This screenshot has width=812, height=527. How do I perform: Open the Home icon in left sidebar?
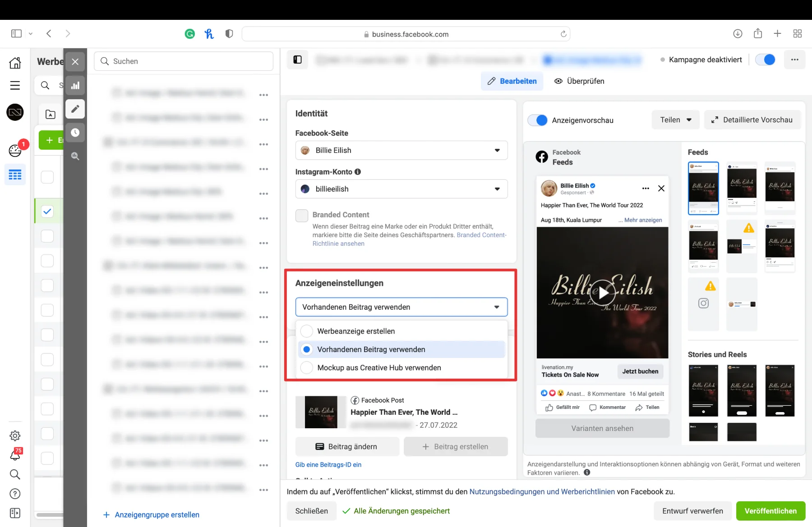pos(15,63)
